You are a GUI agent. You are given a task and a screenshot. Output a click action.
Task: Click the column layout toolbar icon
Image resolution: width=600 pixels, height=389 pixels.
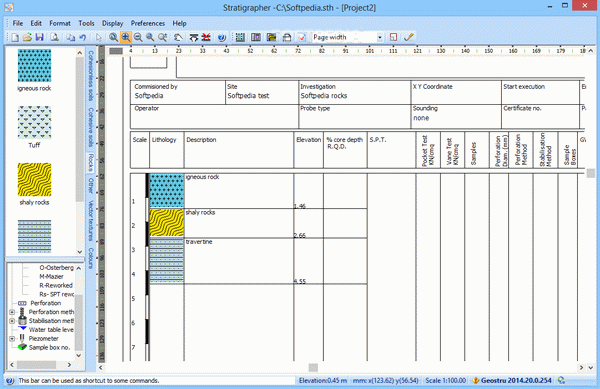(x=256, y=37)
